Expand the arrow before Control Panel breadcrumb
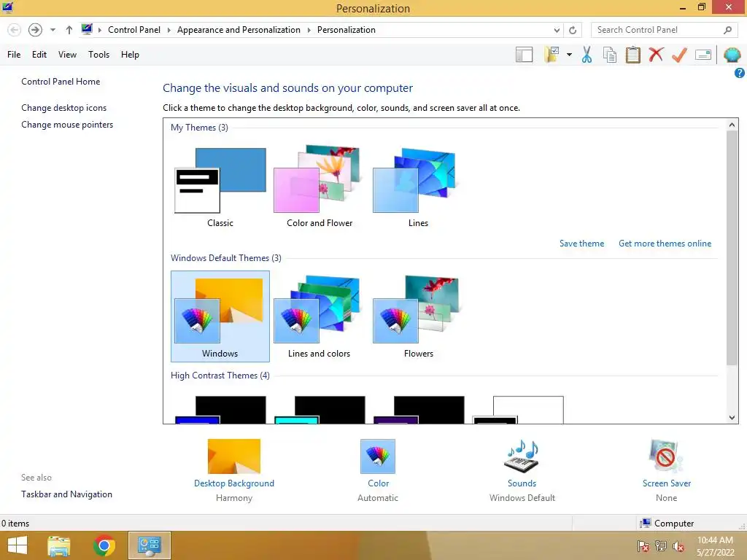The width and height of the screenshot is (747, 560). click(x=99, y=30)
